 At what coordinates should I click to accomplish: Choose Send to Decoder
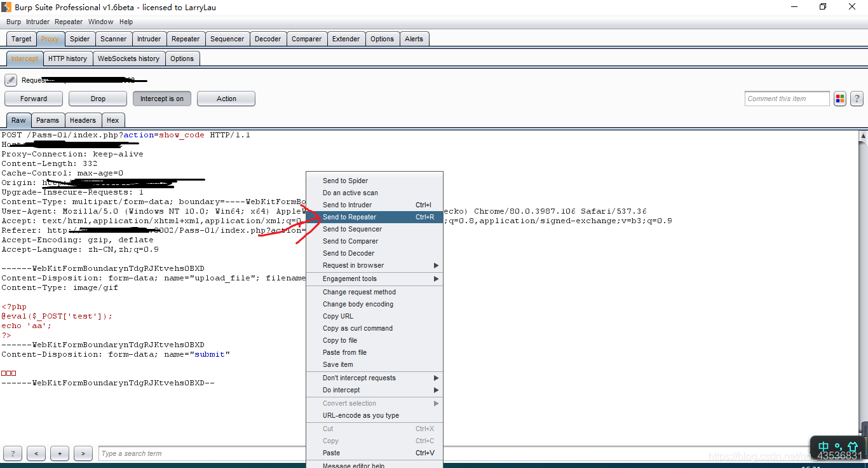point(374,253)
